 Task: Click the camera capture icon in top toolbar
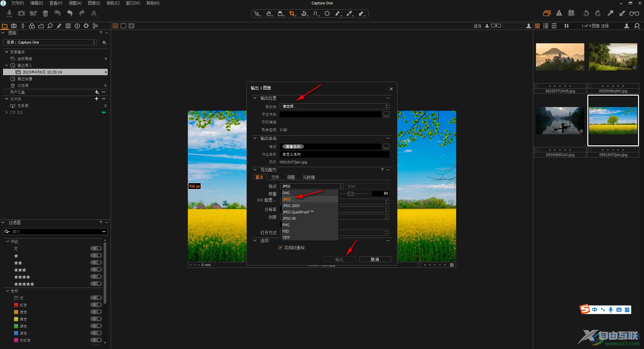(x=21, y=13)
